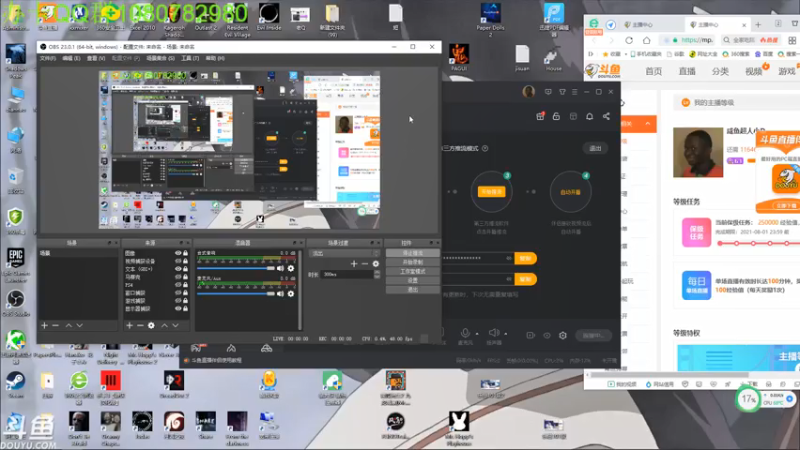Click browser address bar showing https://mp.

click(689, 40)
